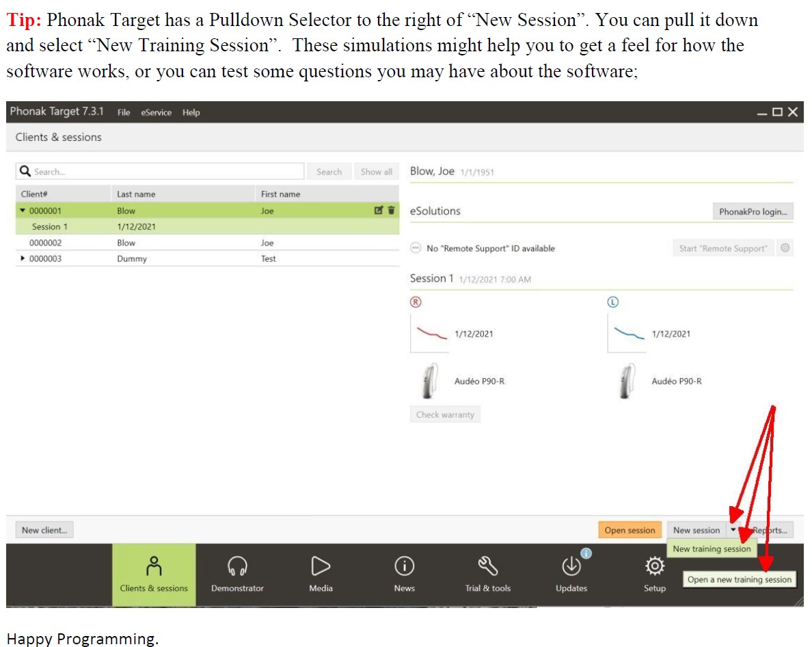Click the right Audéo P90-R hearing aid image
The image size is (812, 647).
[429, 381]
